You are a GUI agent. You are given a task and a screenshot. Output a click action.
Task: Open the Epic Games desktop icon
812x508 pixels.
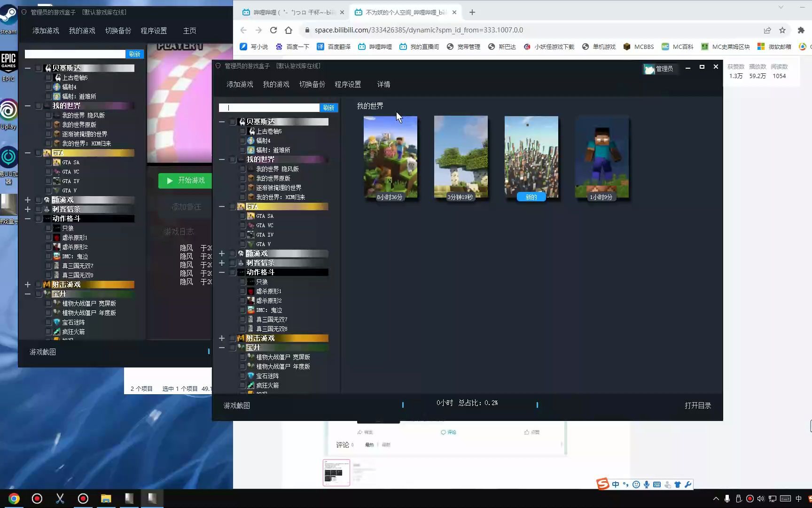coord(8,66)
